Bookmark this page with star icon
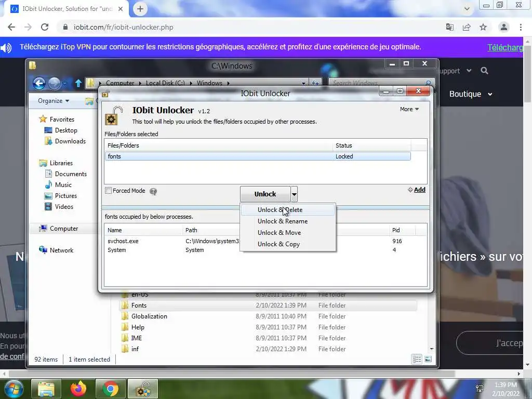532x399 pixels. [x=483, y=27]
